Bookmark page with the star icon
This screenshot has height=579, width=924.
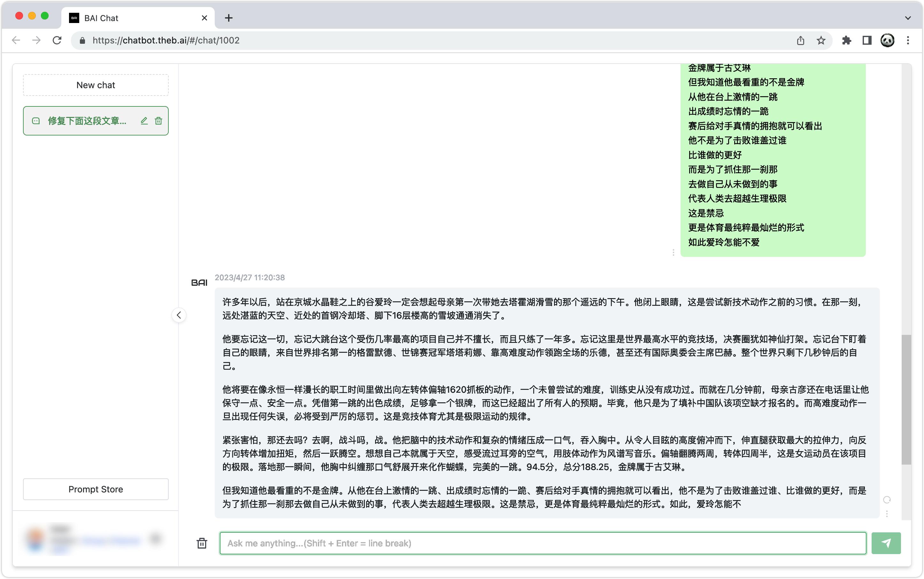tap(821, 41)
